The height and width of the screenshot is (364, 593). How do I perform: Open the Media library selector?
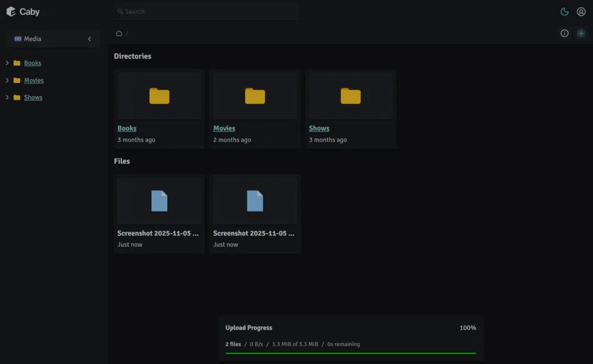click(53, 39)
